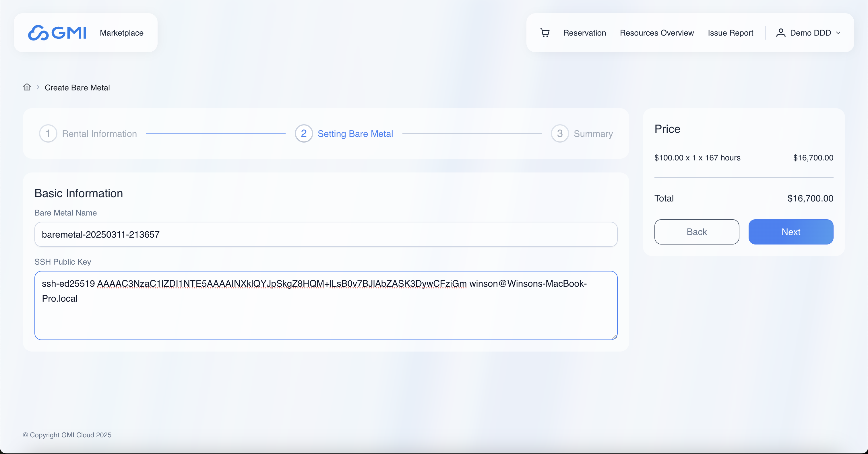Focus the Bare Metal Name input field
The height and width of the screenshot is (454, 868).
pyautogui.click(x=326, y=234)
